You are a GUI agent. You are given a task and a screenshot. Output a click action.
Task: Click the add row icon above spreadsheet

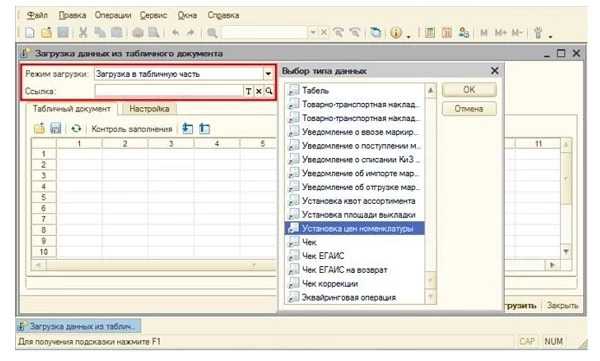188,129
